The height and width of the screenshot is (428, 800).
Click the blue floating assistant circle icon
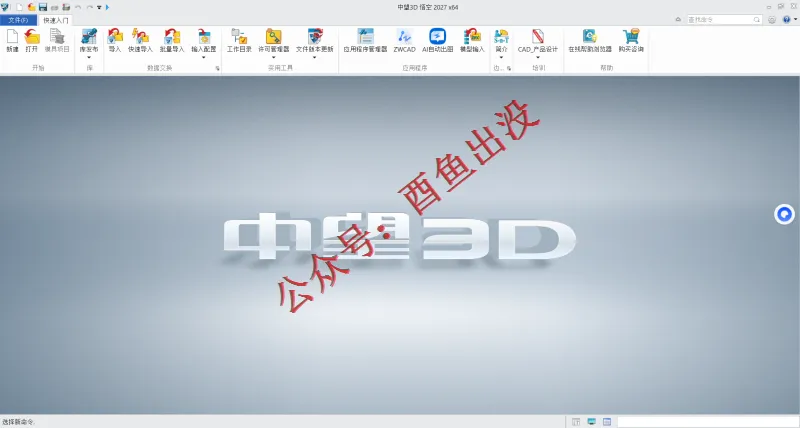(784, 214)
